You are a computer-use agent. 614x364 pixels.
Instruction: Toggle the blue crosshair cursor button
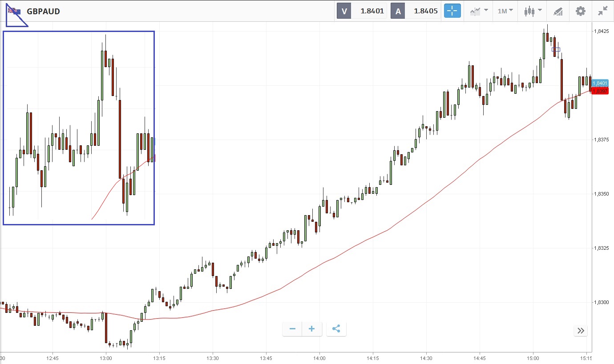[452, 11]
